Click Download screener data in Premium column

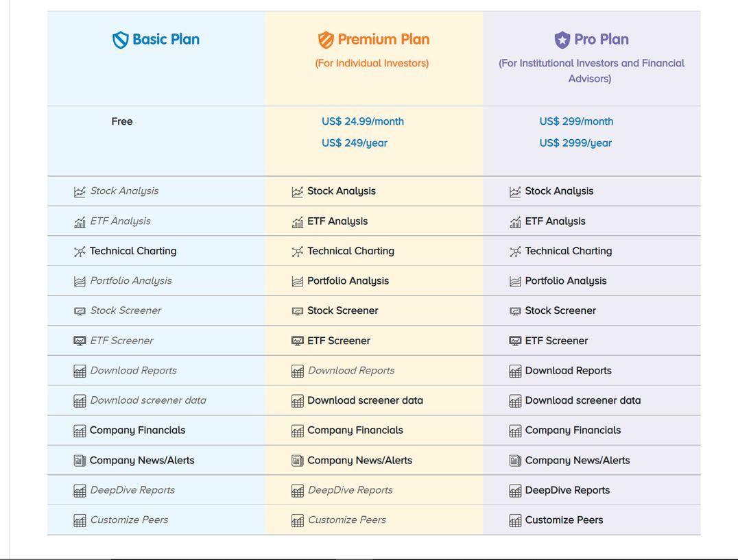pyautogui.click(x=365, y=400)
